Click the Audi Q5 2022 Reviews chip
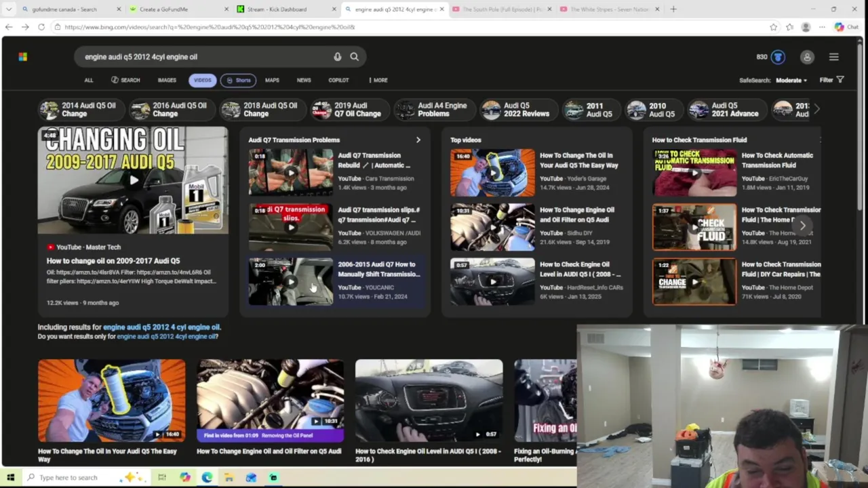This screenshot has width=868, height=488. click(517, 110)
